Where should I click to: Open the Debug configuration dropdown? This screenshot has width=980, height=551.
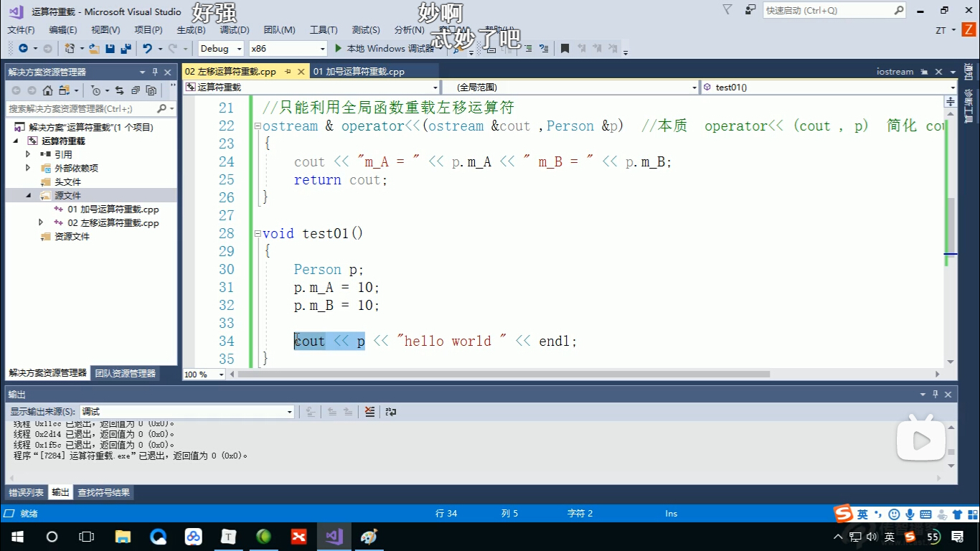[220, 49]
